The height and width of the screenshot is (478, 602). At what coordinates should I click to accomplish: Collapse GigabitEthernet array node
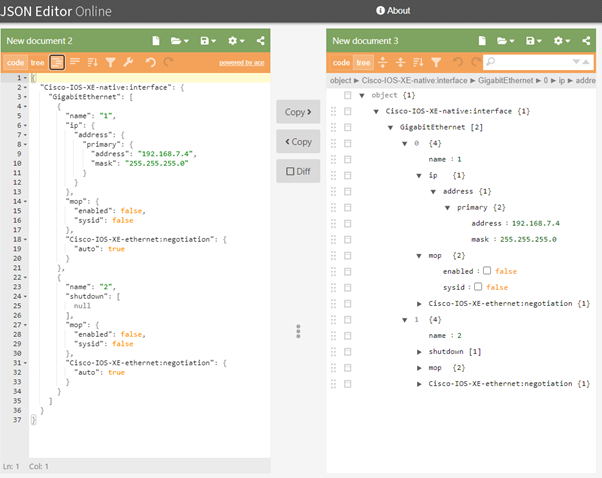coord(390,127)
